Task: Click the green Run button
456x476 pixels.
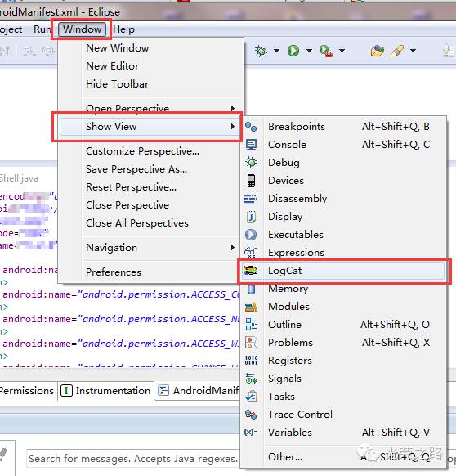Action: click(x=293, y=51)
